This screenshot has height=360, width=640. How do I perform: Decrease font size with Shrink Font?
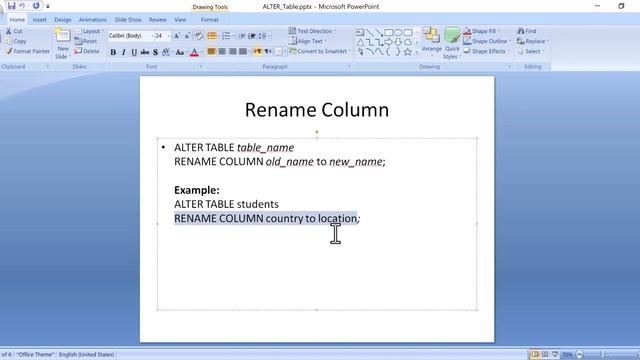click(x=187, y=36)
